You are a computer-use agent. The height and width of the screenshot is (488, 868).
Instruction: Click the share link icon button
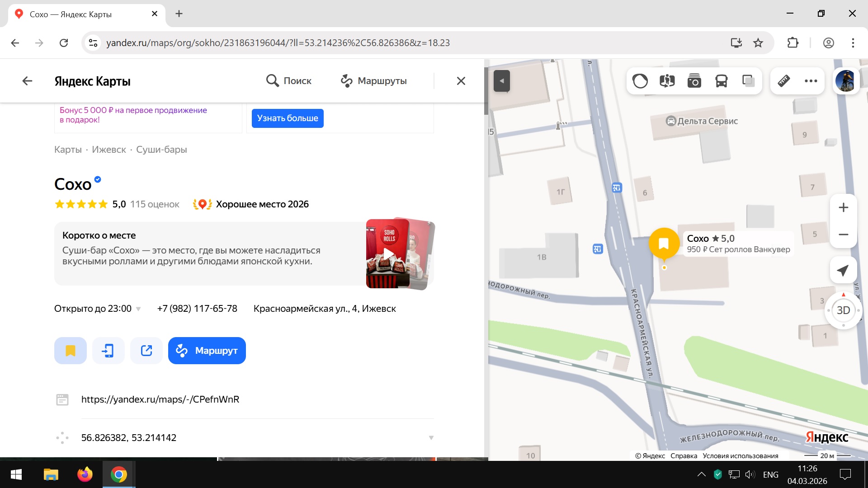[146, 351]
